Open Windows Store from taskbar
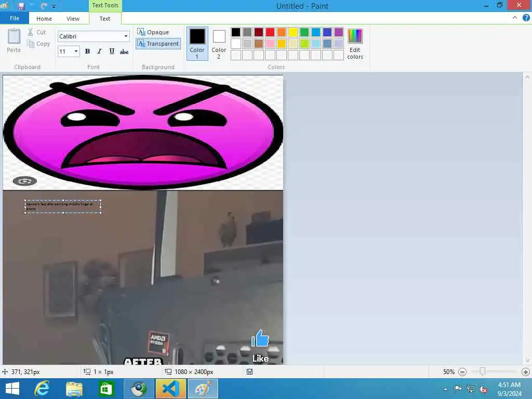 click(x=106, y=389)
